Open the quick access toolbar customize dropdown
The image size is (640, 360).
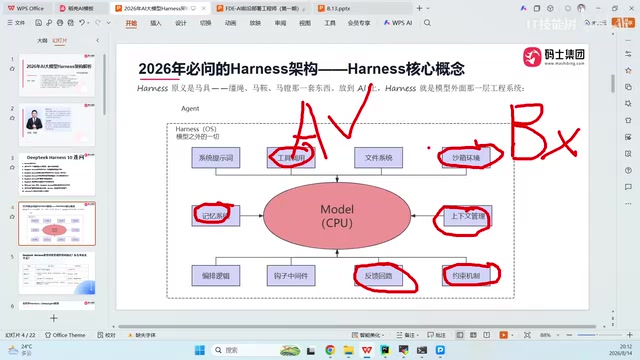point(109,23)
